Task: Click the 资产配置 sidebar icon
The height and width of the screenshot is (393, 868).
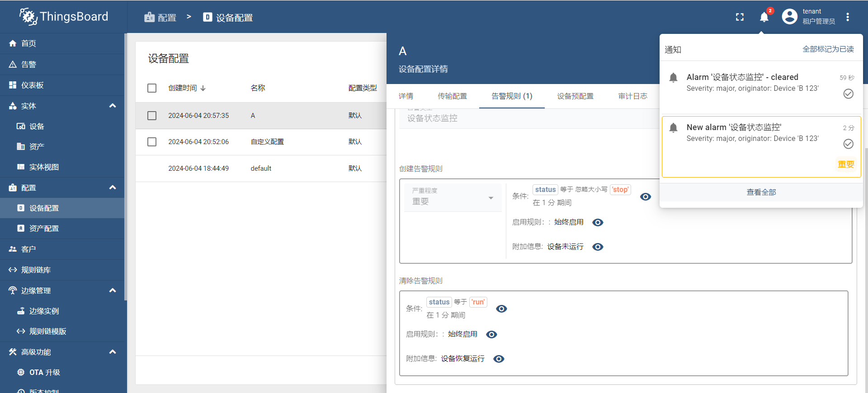Action: [21, 228]
